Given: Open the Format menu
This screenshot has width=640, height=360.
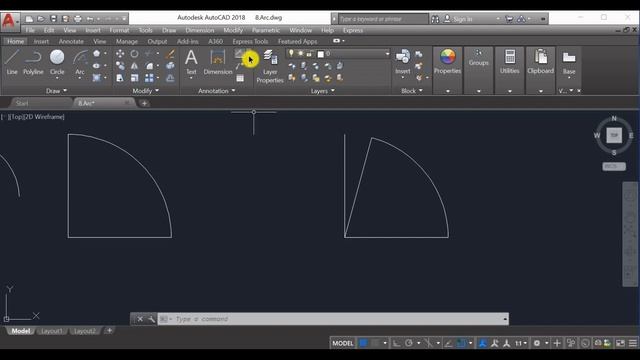Looking at the screenshot, I should 119,30.
